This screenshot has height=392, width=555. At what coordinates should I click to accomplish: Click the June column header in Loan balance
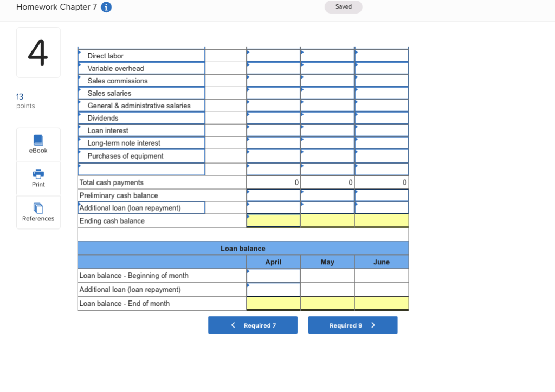pos(382,262)
